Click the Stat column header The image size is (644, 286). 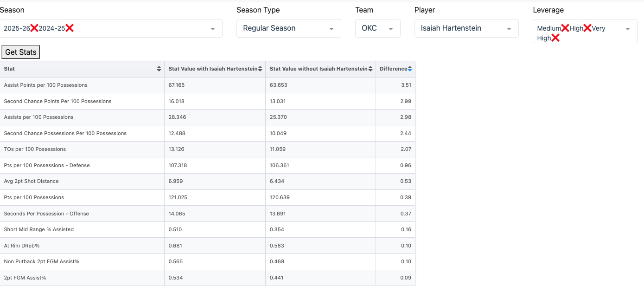click(82, 69)
